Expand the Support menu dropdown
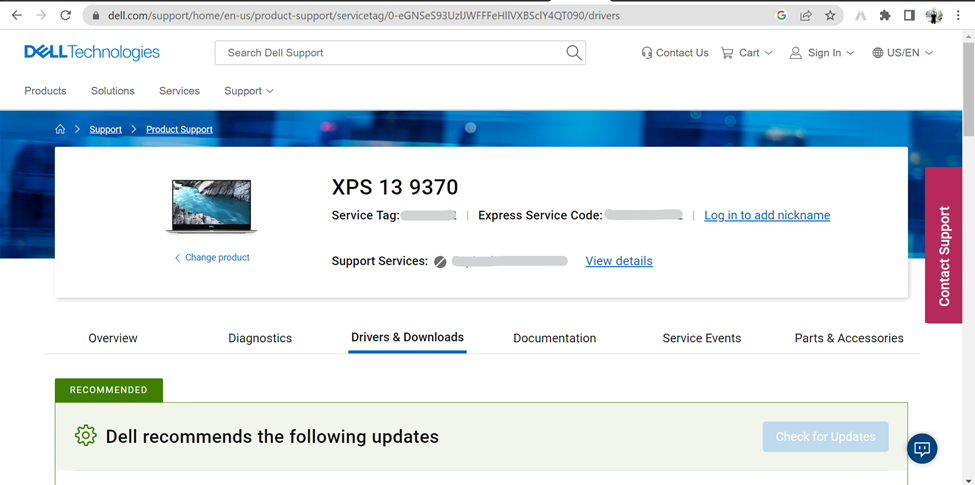This screenshot has width=975, height=485. click(249, 91)
